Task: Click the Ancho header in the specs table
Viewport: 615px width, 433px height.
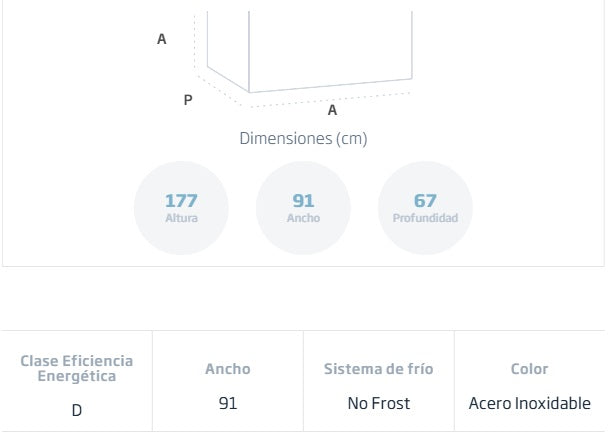Action: click(228, 369)
